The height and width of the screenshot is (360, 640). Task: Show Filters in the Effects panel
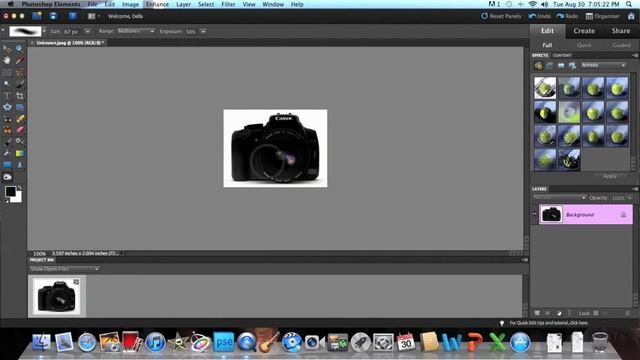pyautogui.click(x=538, y=66)
